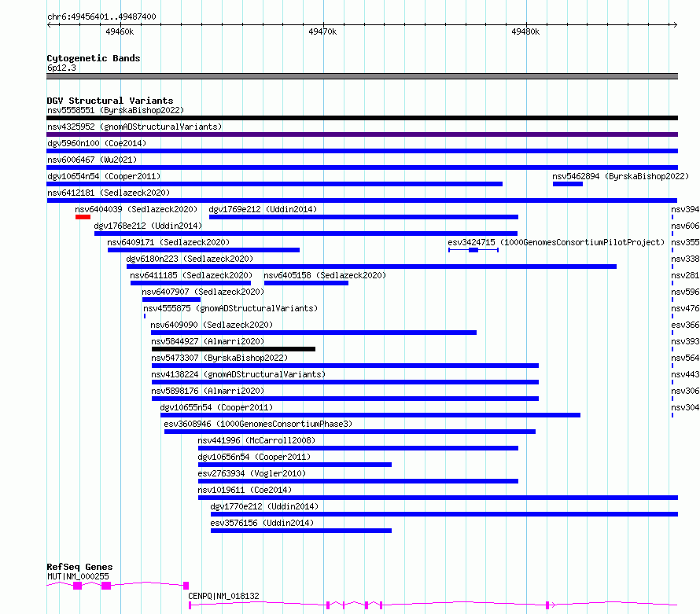700x614 pixels.
Task: Click the 49470k ruler position
Action: [x=322, y=31]
